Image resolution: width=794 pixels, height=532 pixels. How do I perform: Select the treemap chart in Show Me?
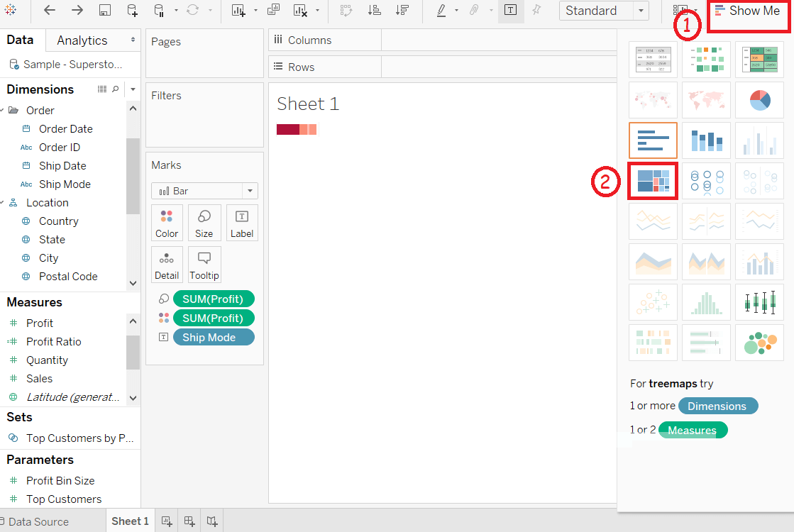(x=653, y=181)
